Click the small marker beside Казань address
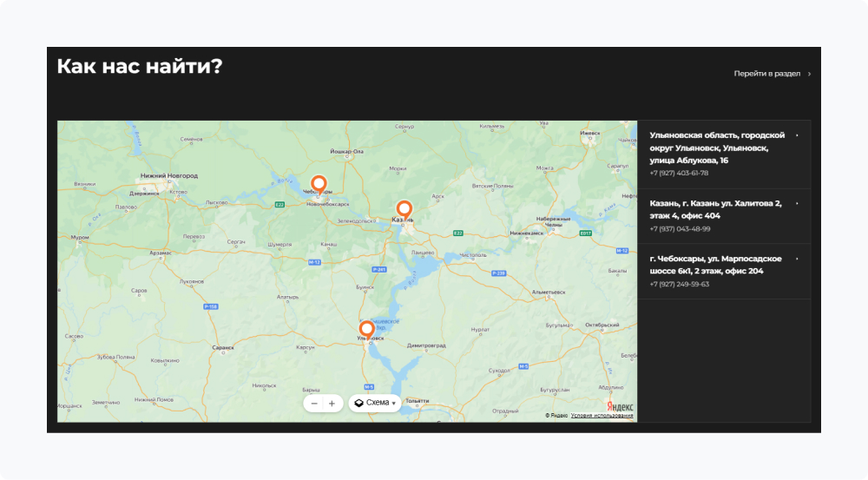 tap(797, 204)
